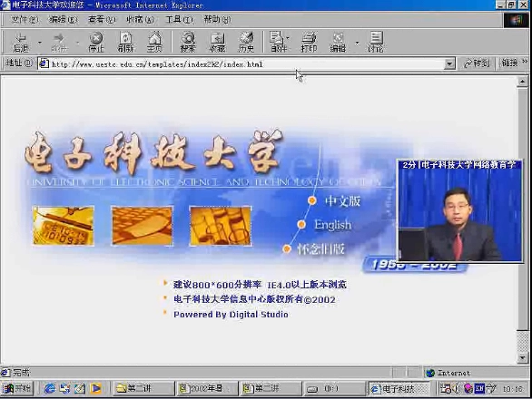Click the 建议800*600分辨率 text line
This screenshot has width=532, height=399.
point(260,285)
